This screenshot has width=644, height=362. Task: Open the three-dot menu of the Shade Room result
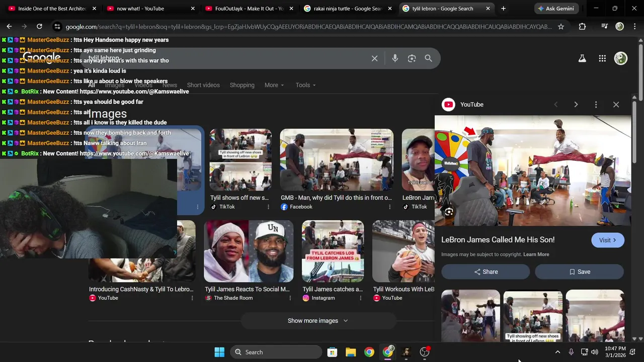coord(290,298)
